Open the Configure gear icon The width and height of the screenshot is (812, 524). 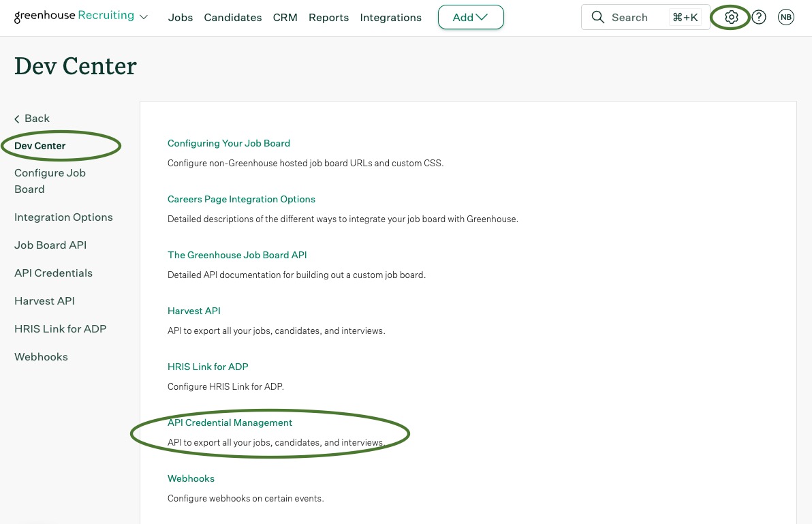click(731, 17)
